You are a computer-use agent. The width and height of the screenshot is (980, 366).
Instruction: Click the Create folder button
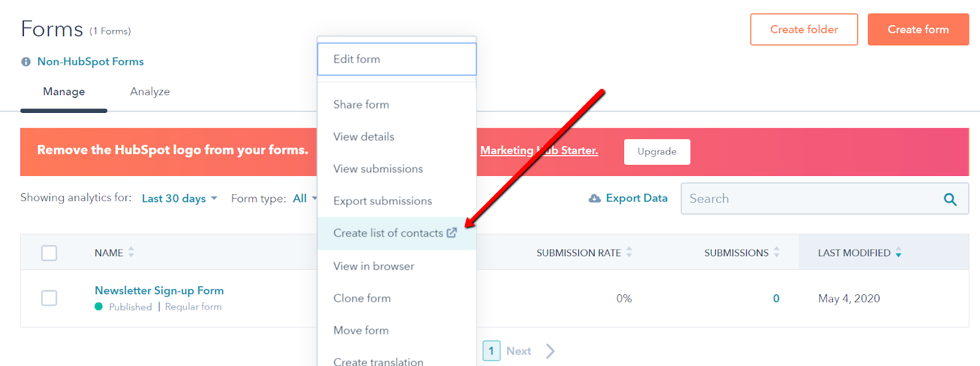click(x=804, y=29)
